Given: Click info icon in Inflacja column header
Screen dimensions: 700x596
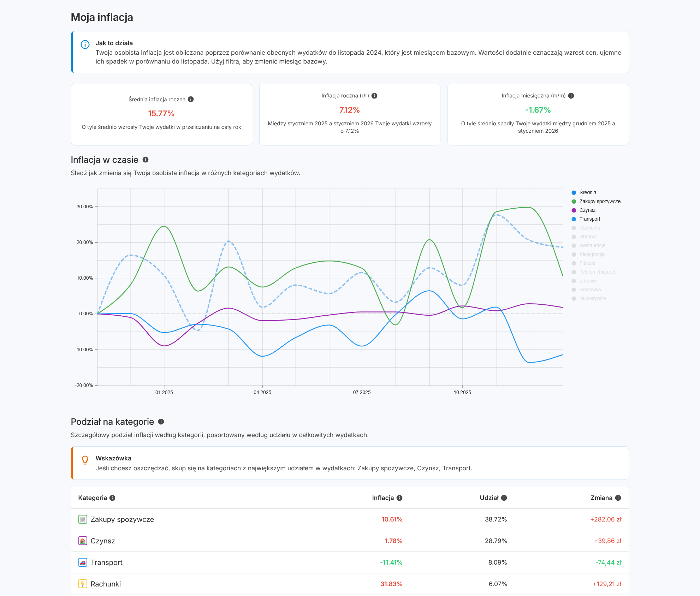Looking at the screenshot, I should pos(399,498).
